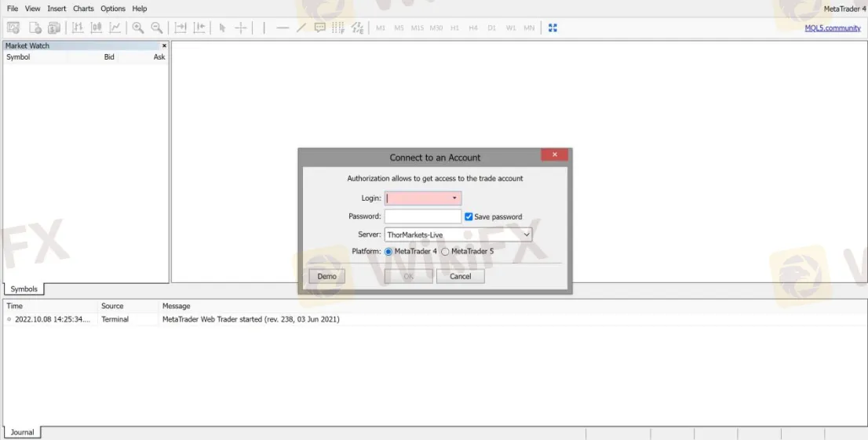The width and height of the screenshot is (868, 440).
Task: Switch to H1 timeframe
Action: click(x=454, y=27)
